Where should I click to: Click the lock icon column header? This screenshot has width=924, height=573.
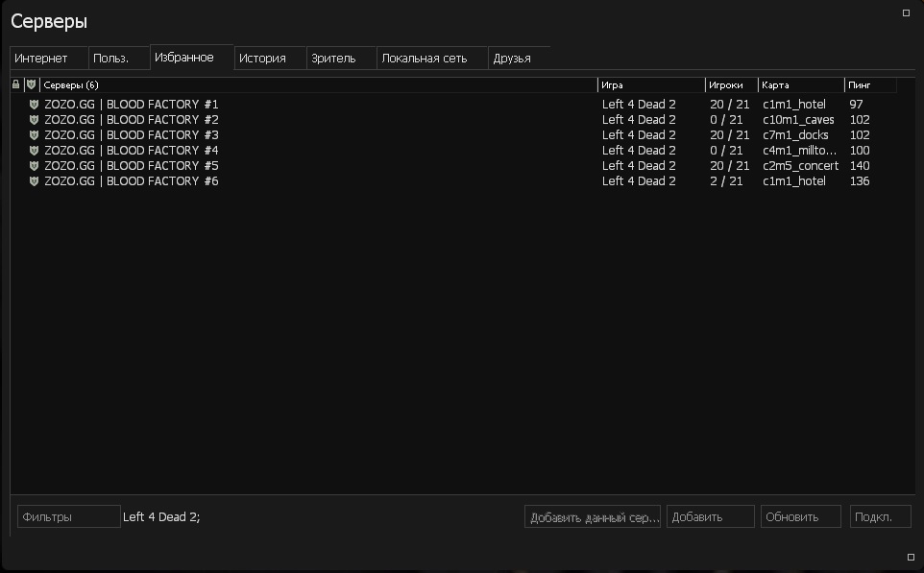coord(15,84)
